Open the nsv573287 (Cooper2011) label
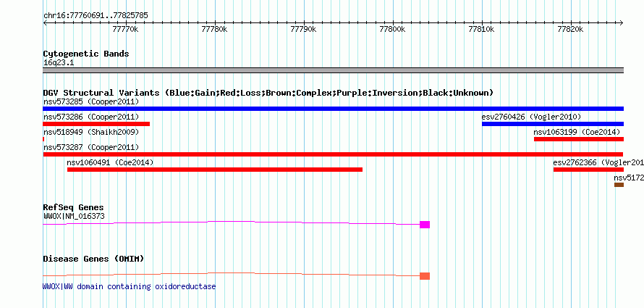The image size is (644, 308). tap(91, 147)
